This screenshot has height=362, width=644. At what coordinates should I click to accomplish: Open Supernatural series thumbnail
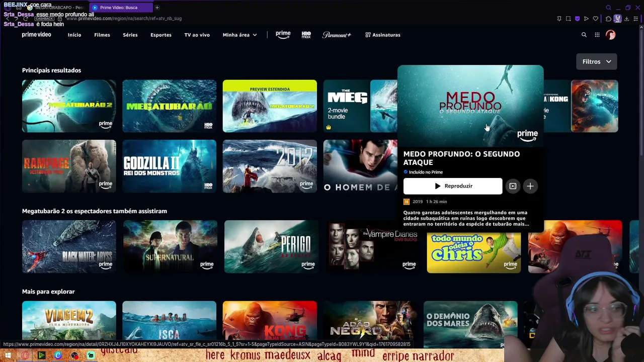(x=170, y=247)
